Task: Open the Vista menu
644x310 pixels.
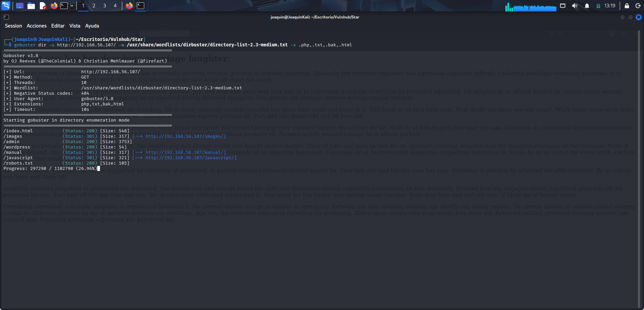Action: click(x=74, y=26)
